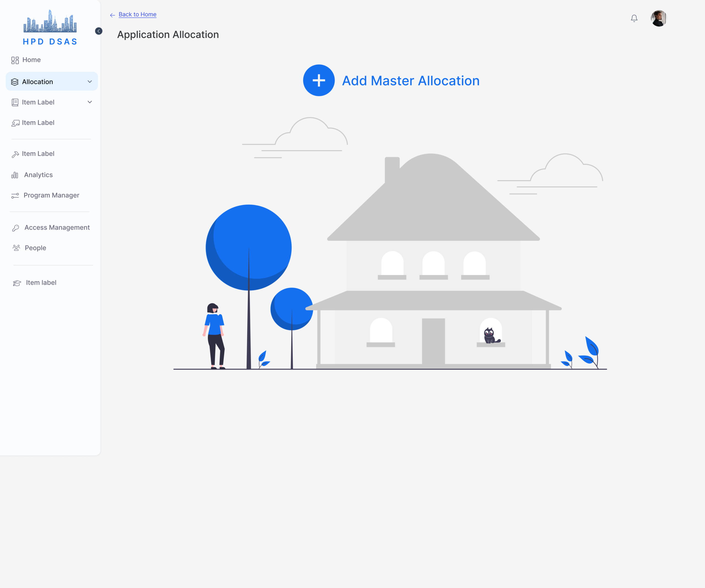Select the Analytics menu item
705x588 pixels.
(x=38, y=175)
